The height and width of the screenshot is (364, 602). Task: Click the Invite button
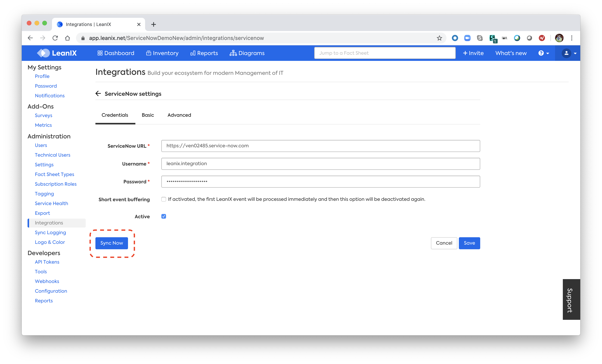(473, 53)
